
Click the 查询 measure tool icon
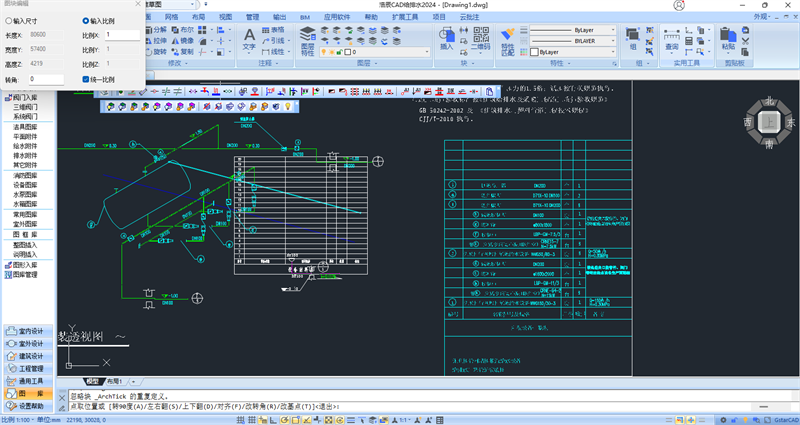point(670,36)
